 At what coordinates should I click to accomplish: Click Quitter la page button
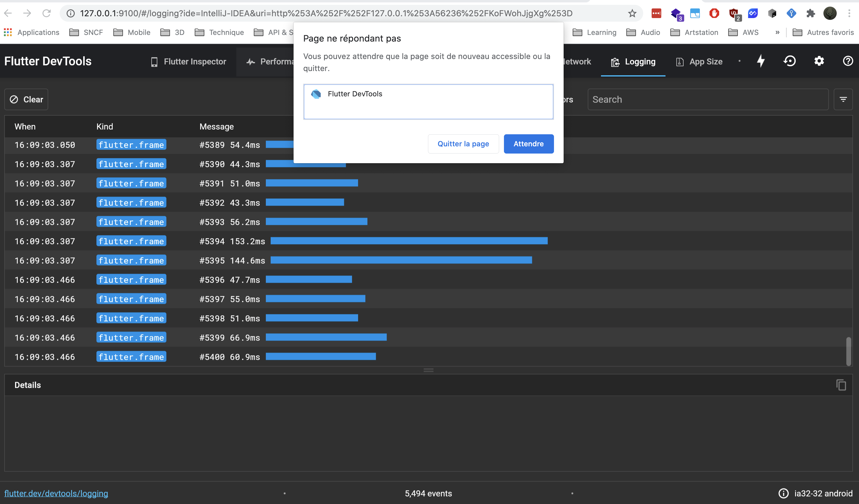(463, 144)
